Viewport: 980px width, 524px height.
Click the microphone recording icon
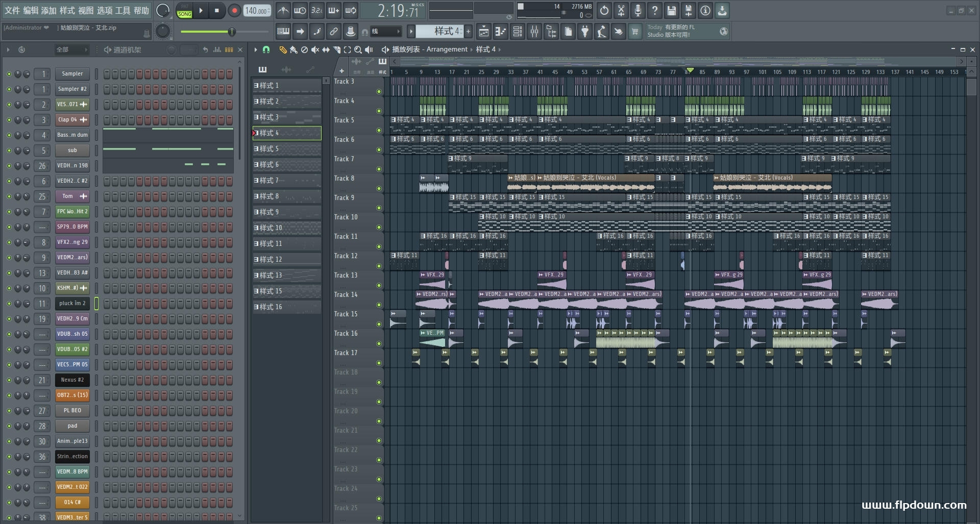tap(638, 11)
